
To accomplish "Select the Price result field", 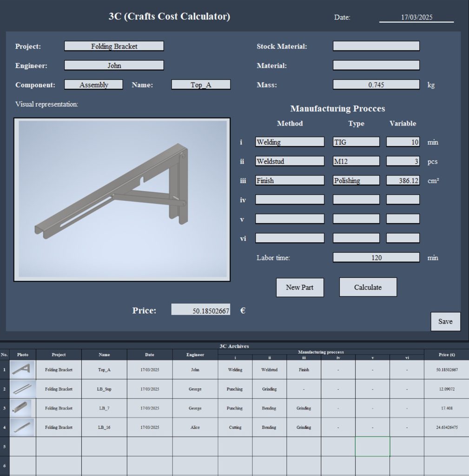I will [x=201, y=310].
